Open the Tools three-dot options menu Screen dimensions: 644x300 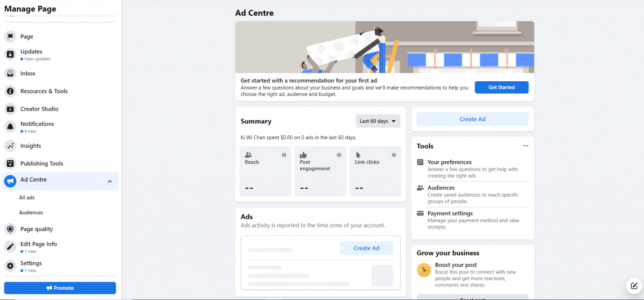tap(526, 146)
